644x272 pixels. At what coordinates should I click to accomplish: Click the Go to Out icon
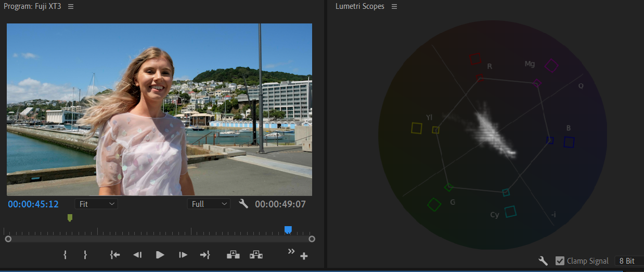205,255
